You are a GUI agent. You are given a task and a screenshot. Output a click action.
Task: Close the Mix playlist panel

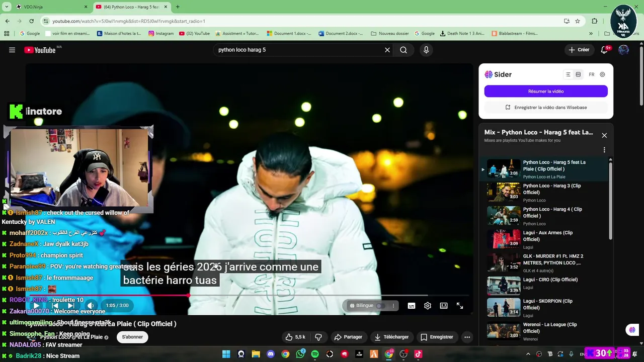(604, 135)
